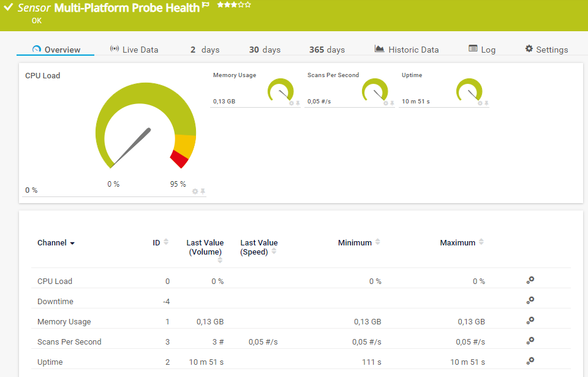Screen dimensions: 588x377
Task: Open the Historic Data tab
Action: point(407,50)
